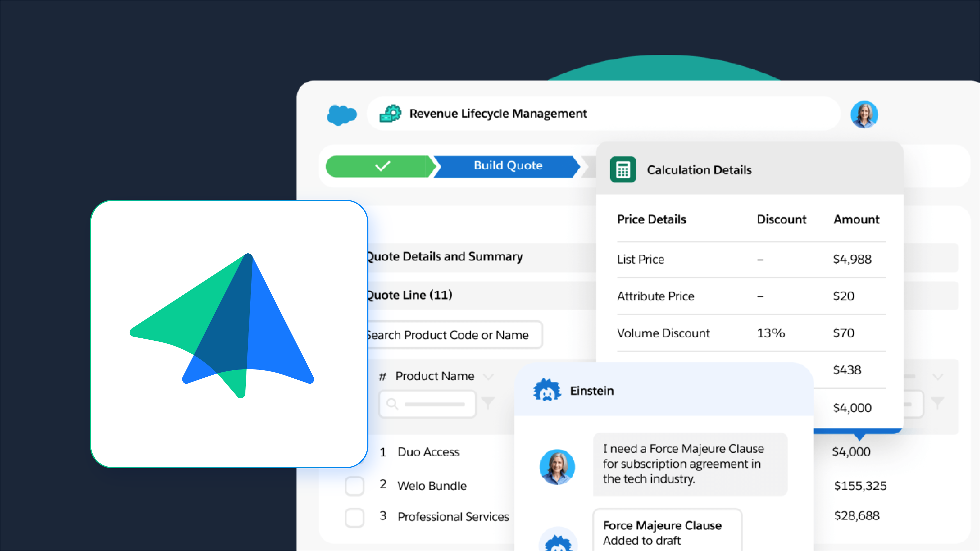Click the # column header in product table
Viewport: 980px width, 551px height.
click(x=382, y=377)
